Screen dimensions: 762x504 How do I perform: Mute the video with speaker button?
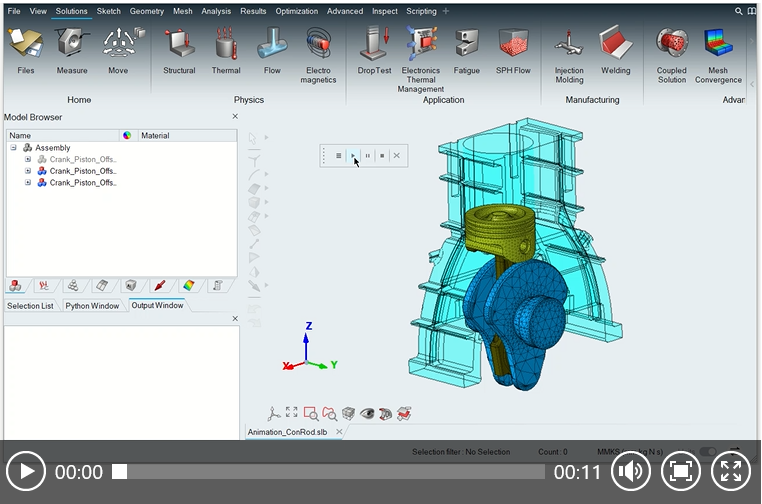click(630, 471)
